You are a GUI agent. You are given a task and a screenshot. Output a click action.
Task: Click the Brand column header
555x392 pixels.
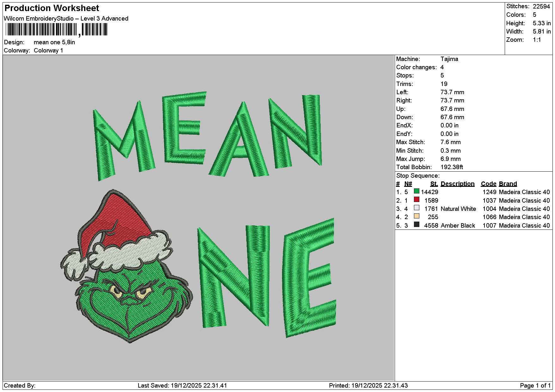point(508,184)
